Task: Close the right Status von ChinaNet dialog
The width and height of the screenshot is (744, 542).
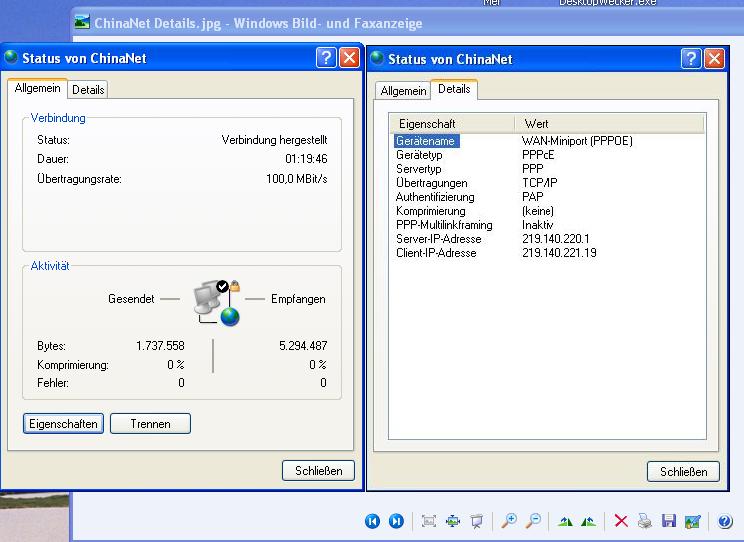Action: pyautogui.click(x=715, y=59)
